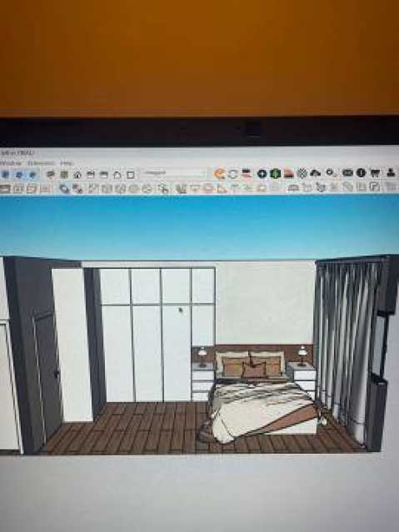Start Enscape with the orange icon

(x=220, y=174)
